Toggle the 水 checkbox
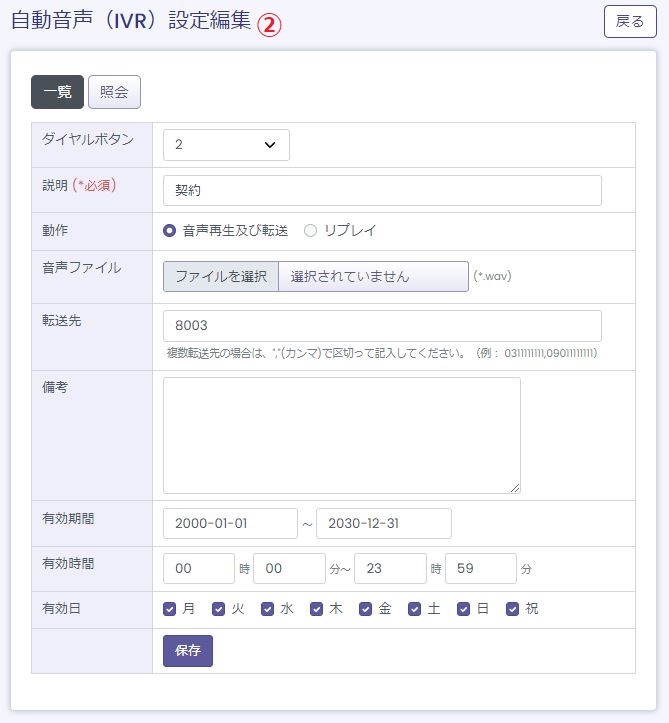The image size is (669, 723). pos(268,608)
